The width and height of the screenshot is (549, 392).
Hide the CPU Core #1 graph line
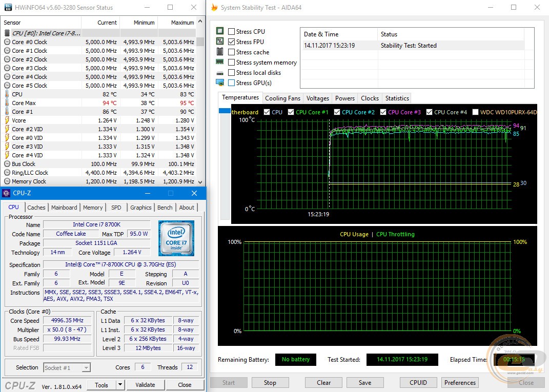(x=291, y=112)
